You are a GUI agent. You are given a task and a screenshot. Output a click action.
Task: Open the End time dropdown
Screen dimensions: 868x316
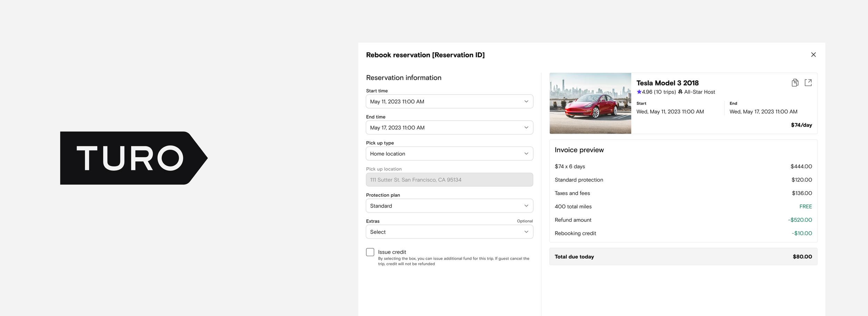click(449, 128)
